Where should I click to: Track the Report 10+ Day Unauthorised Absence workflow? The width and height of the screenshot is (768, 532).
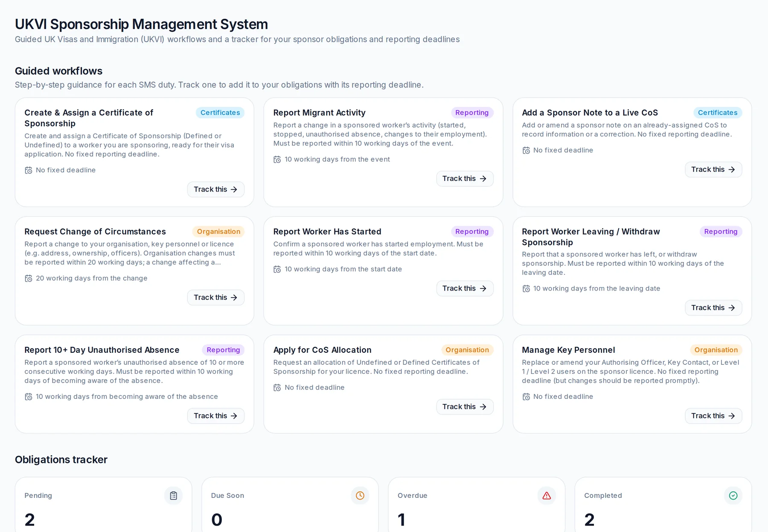[x=216, y=416]
